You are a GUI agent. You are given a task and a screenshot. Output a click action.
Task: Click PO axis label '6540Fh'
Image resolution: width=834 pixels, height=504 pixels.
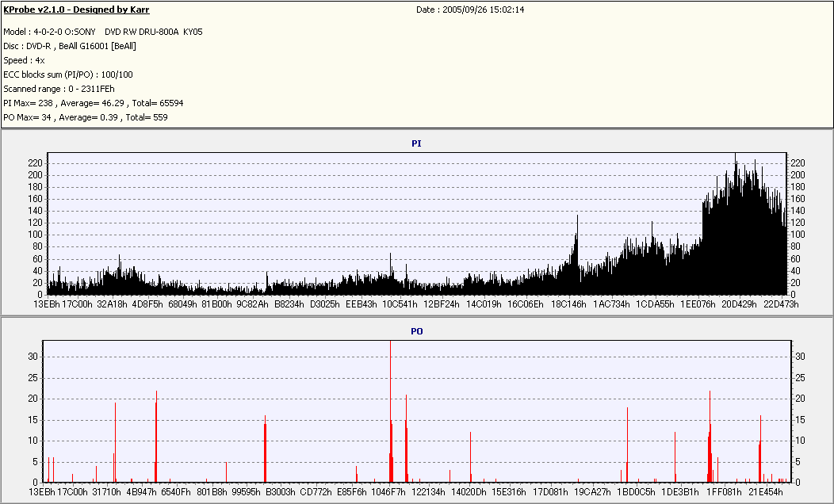tap(176, 492)
